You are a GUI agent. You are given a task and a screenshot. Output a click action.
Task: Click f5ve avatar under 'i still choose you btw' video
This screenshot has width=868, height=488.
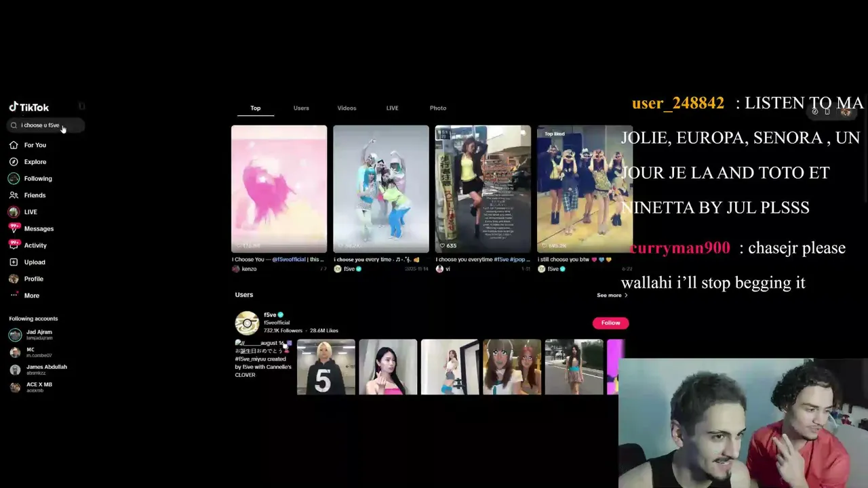pyautogui.click(x=542, y=269)
